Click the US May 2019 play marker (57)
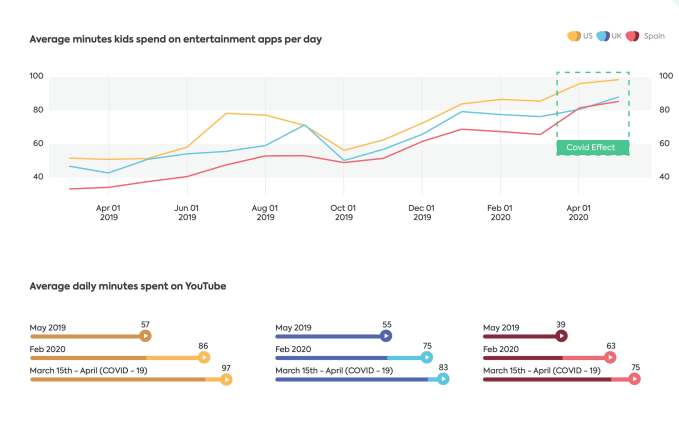The height and width of the screenshot is (431, 679). (146, 336)
